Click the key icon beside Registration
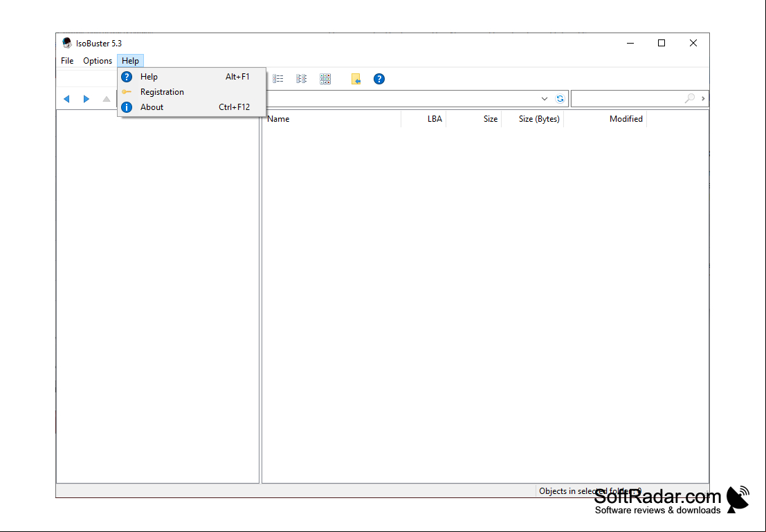The height and width of the screenshot is (532, 766). tap(127, 92)
